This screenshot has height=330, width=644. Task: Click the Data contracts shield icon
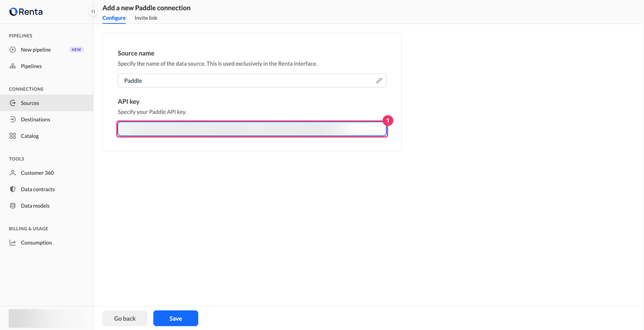point(13,189)
